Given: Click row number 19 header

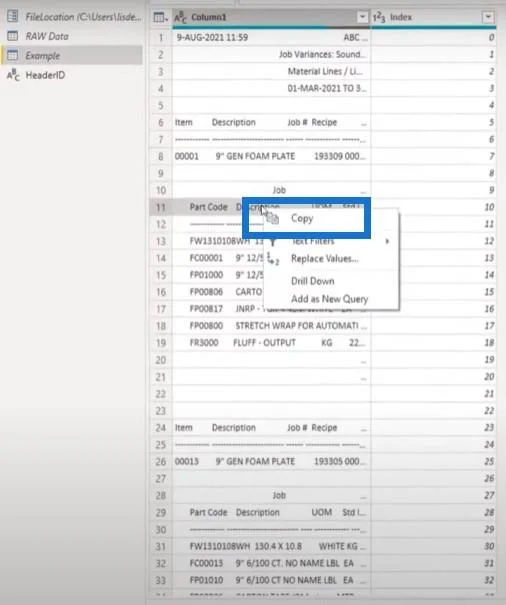Looking at the screenshot, I should point(161,343).
